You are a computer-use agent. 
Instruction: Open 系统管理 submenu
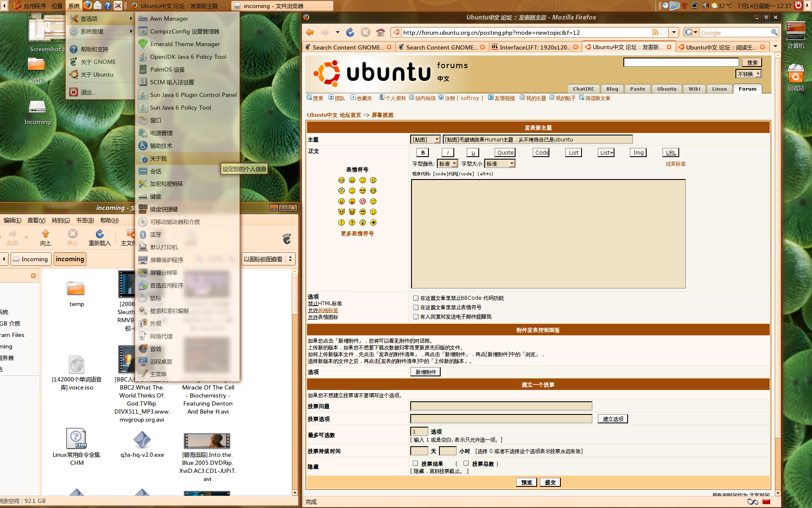[101, 31]
